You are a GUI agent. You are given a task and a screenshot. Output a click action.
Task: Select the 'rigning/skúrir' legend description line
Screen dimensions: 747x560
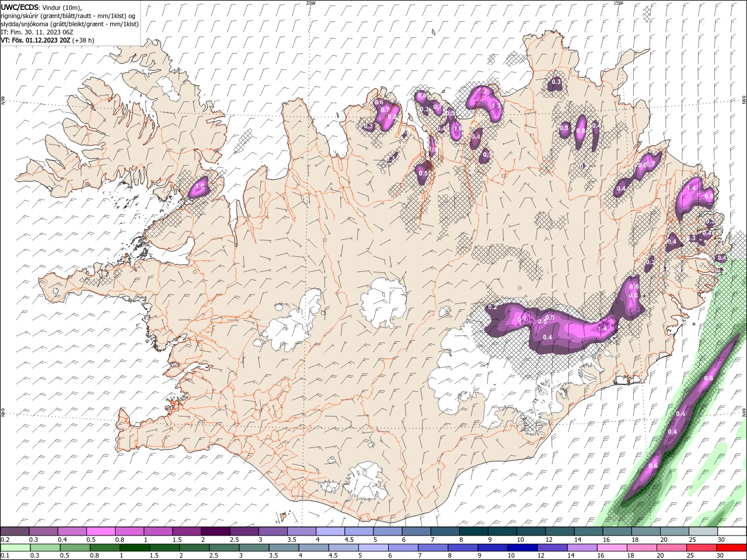[68, 16]
